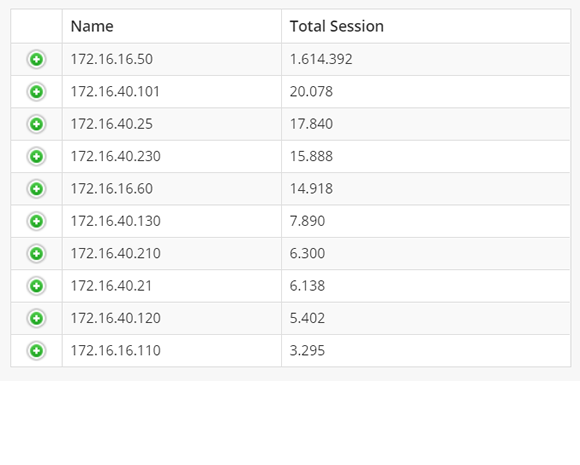Expand the 172.16.16.60 row
580x465 pixels.
36,189
